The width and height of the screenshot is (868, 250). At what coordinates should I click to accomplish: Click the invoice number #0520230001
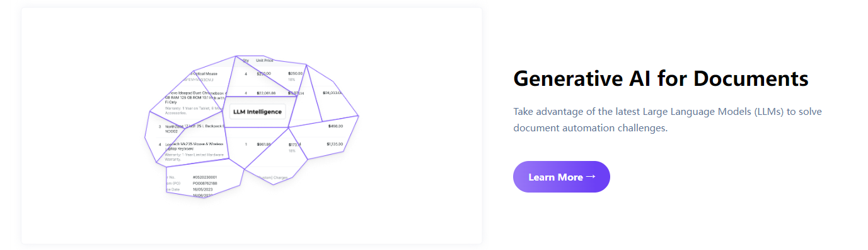coord(207,177)
